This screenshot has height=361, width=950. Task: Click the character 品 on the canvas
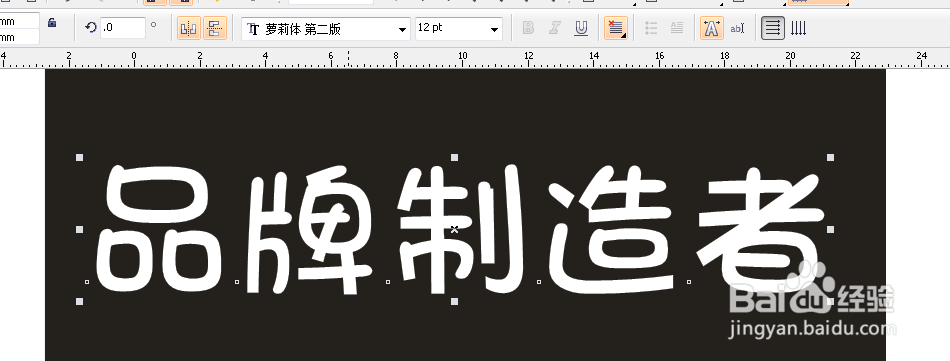coord(159,228)
